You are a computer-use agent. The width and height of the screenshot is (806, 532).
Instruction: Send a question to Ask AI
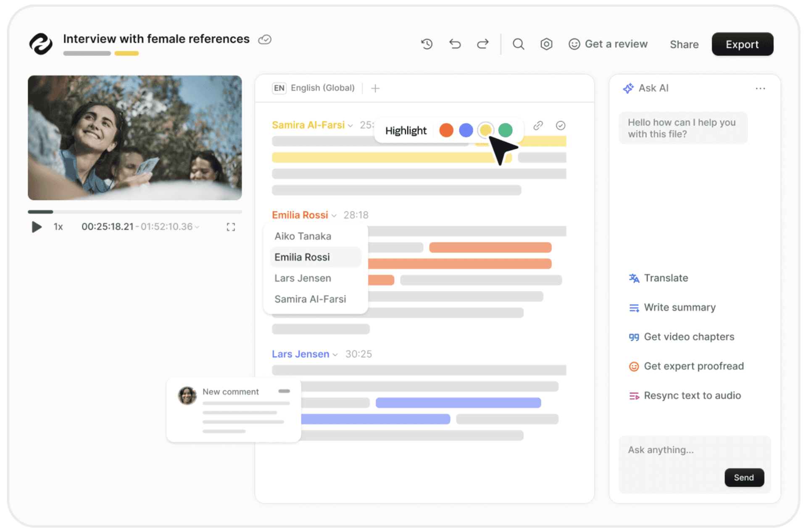tap(744, 477)
